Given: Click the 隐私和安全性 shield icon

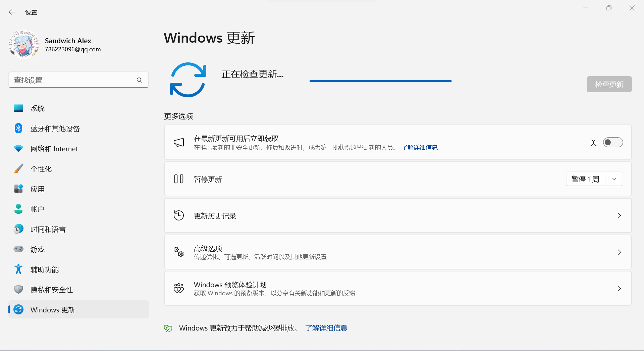Looking at the screenshot, I should 18,289.
